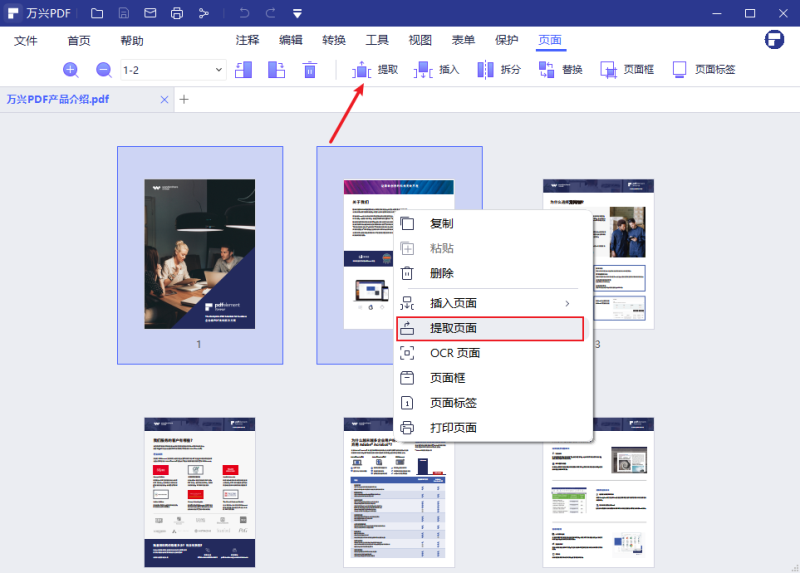Click the 万兴PDF app logo icon
800x573 pixels.
coord(14,13)
